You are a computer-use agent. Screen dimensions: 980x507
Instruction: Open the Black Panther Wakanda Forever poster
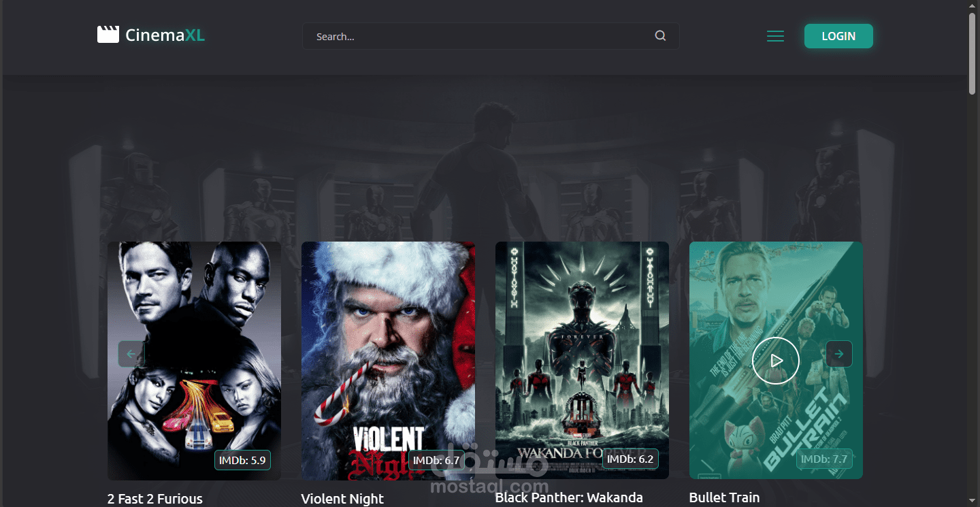point(582,360)
